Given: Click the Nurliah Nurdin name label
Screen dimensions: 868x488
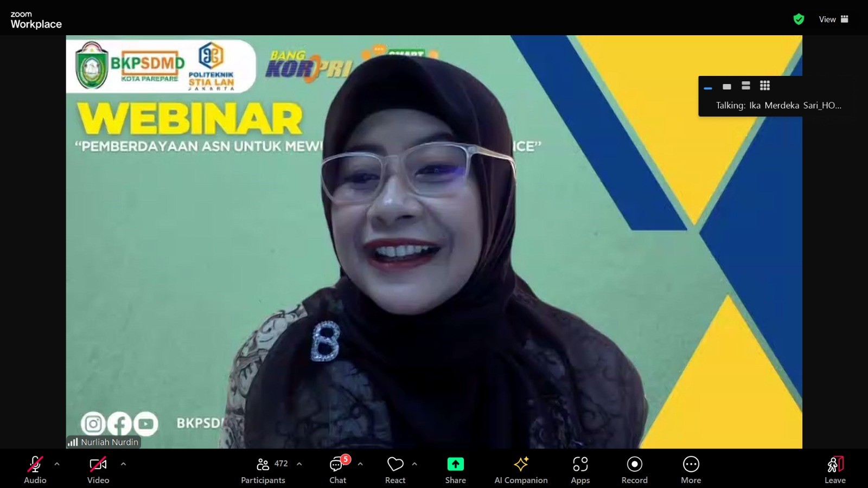Looking at the screenshot, I should point(110,442).
